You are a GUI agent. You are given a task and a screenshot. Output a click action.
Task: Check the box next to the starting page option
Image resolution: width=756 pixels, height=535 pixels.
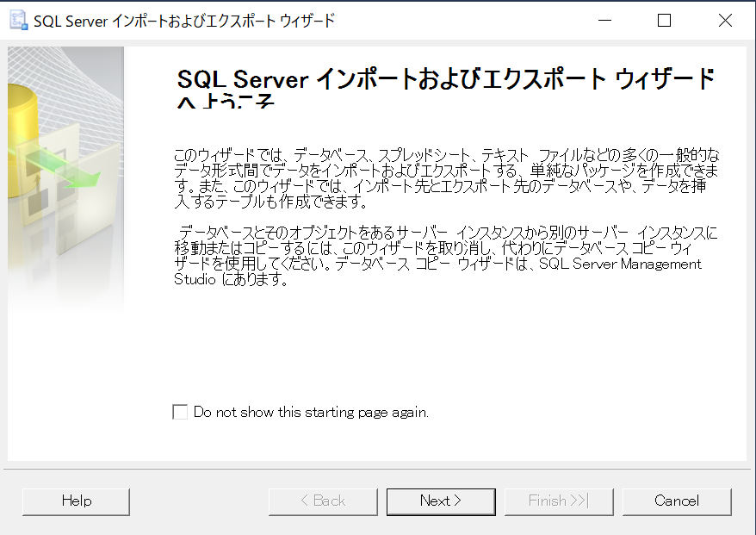pos(180,412)
